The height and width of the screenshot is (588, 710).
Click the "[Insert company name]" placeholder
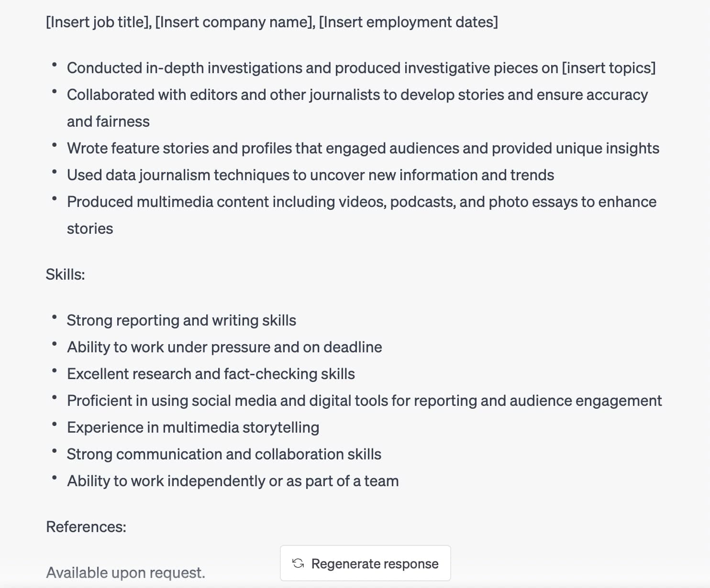tap(235, 22)
